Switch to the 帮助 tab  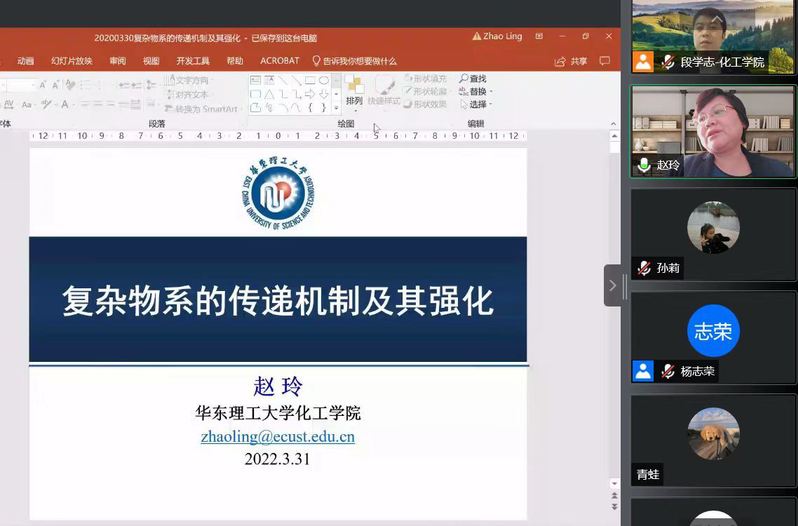click(235, 61)
